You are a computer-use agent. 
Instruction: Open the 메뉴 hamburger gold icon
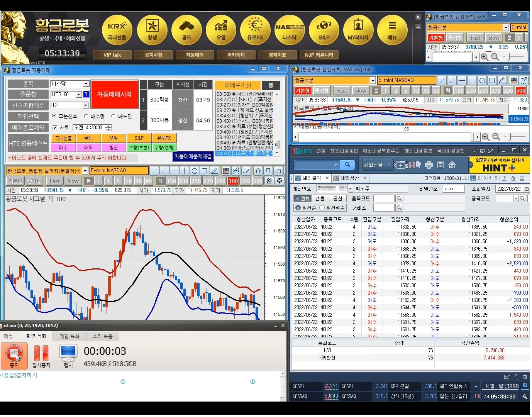click(392, 30)
